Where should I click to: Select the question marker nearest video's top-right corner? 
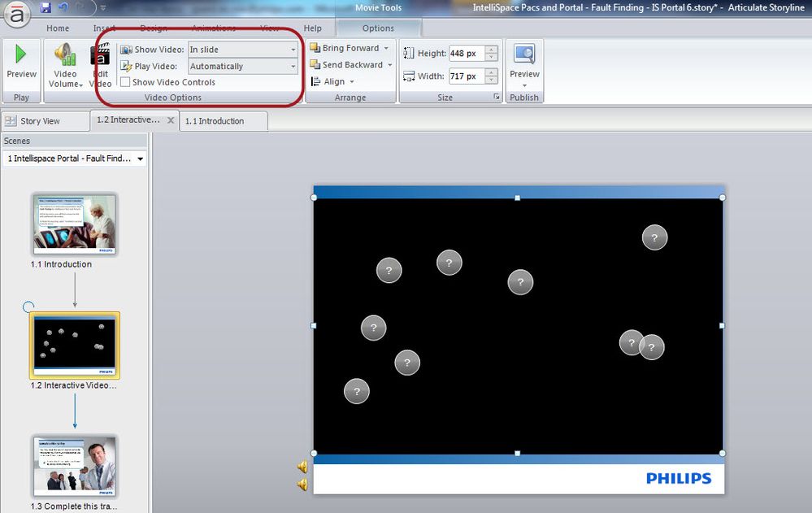pos(654,237)
